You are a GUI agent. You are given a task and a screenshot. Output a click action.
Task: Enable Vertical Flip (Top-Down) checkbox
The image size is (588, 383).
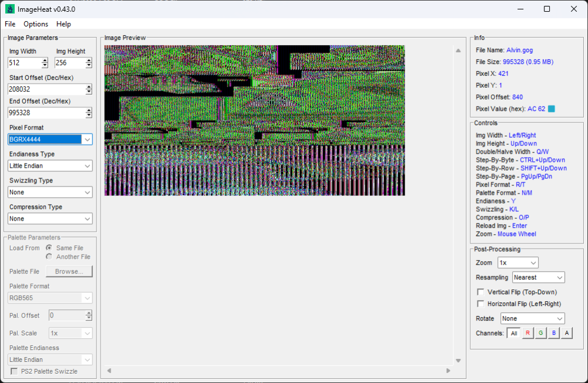click(x=480, y=292)
